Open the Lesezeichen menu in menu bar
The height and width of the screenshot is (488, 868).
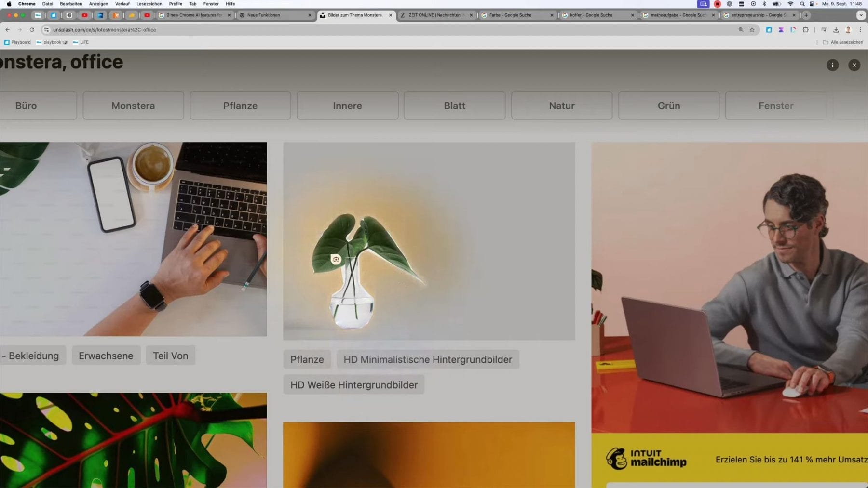point(149,4)
